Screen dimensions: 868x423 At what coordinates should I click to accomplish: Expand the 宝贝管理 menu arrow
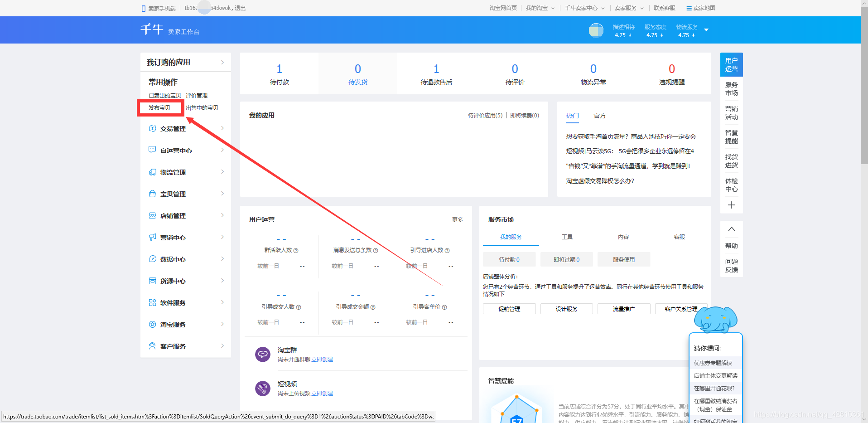coord(222,194)
